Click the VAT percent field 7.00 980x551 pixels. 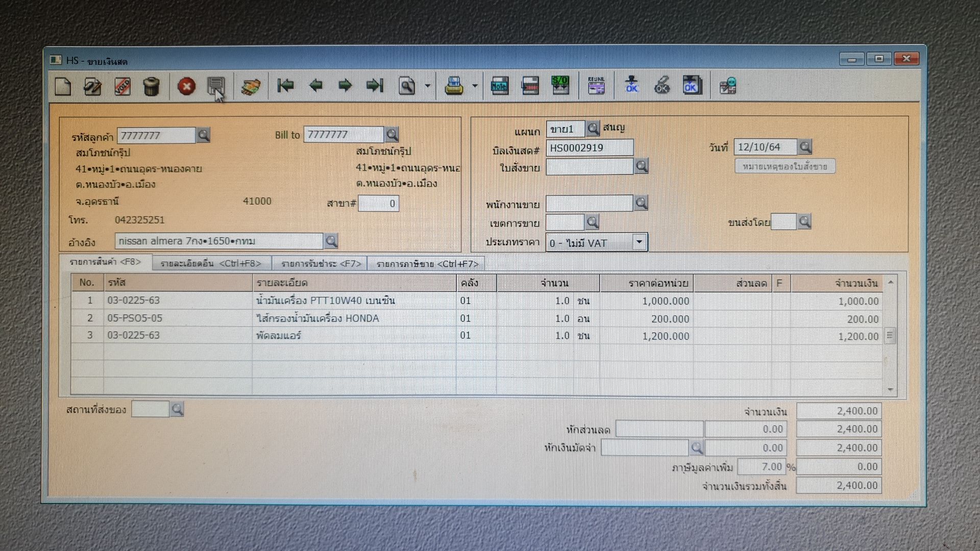[761, 466]
